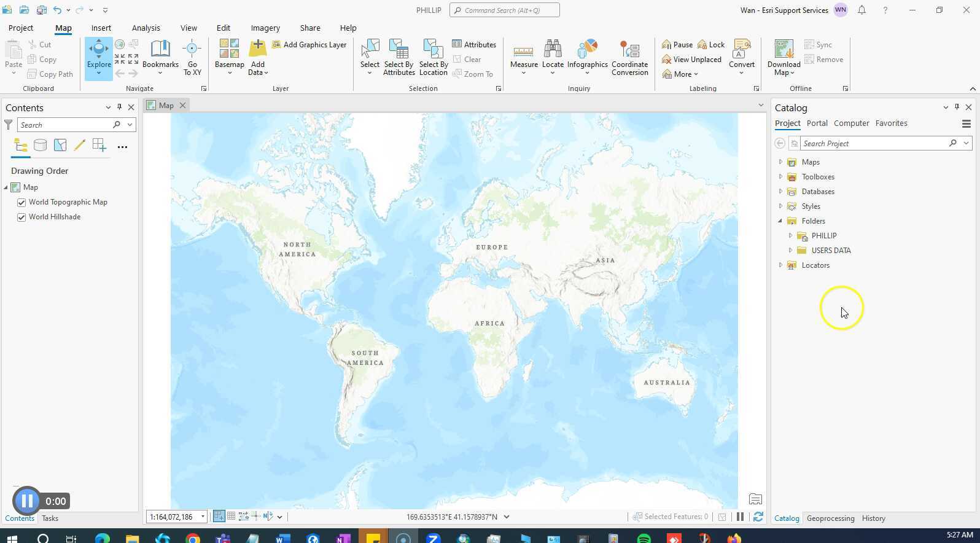Uncheck the World Topographic Map layer
Image resolution: width=980 pixels, height=543 pixels.
click(21, 203)
